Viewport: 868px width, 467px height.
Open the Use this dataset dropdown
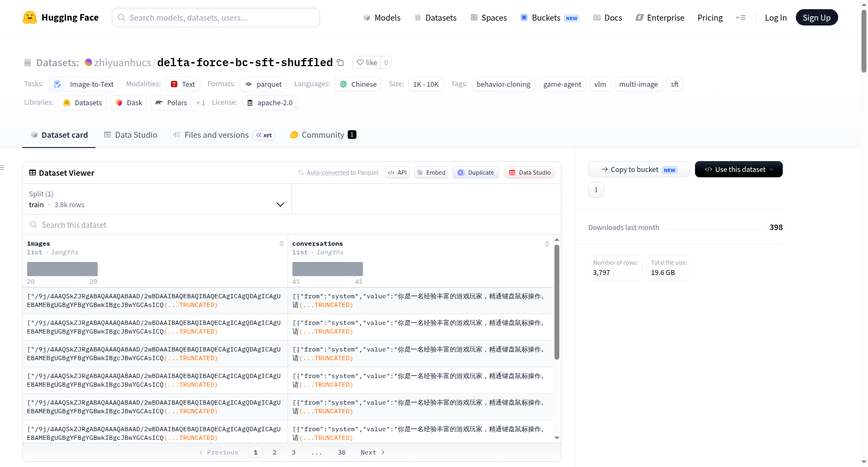point(739,169)
